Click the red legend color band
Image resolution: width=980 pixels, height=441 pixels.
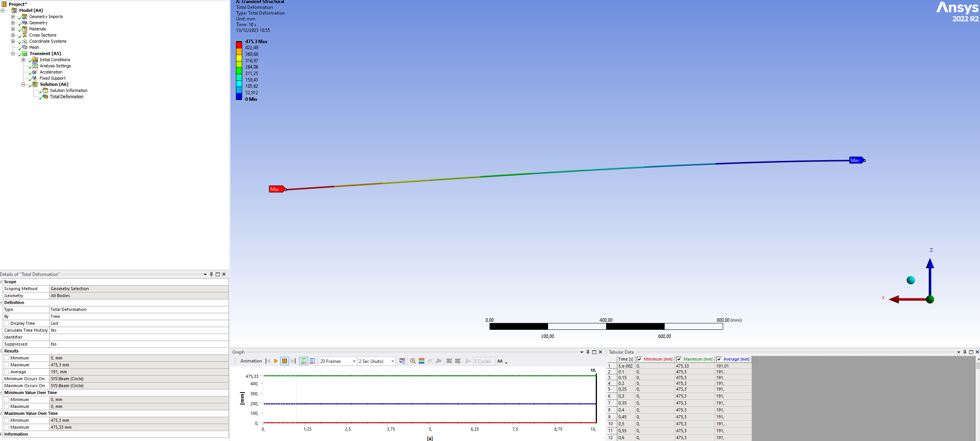click(239, 45)
